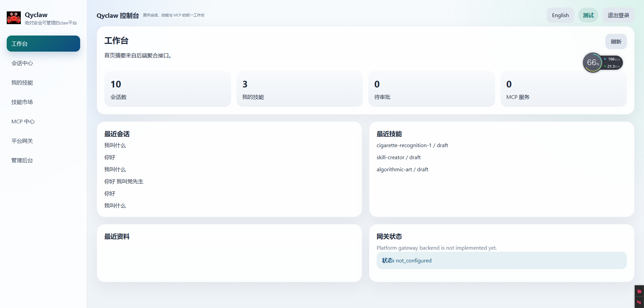Viewport: 644px width, 308px height.
Task: Open the red folder icon at bottom-right edge
Action: pyautogui.click(x=639, y=291)
